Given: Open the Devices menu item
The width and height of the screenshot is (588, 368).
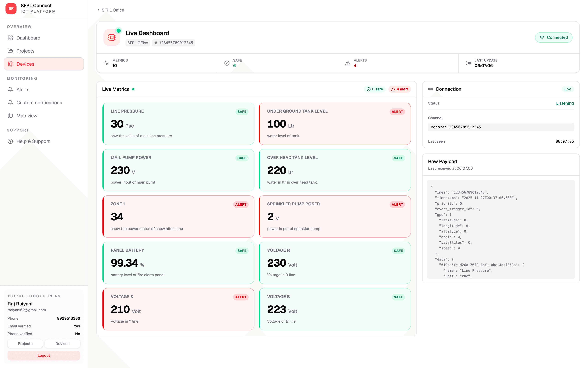Looking at the screenshot, I should (x=44, y=64).
